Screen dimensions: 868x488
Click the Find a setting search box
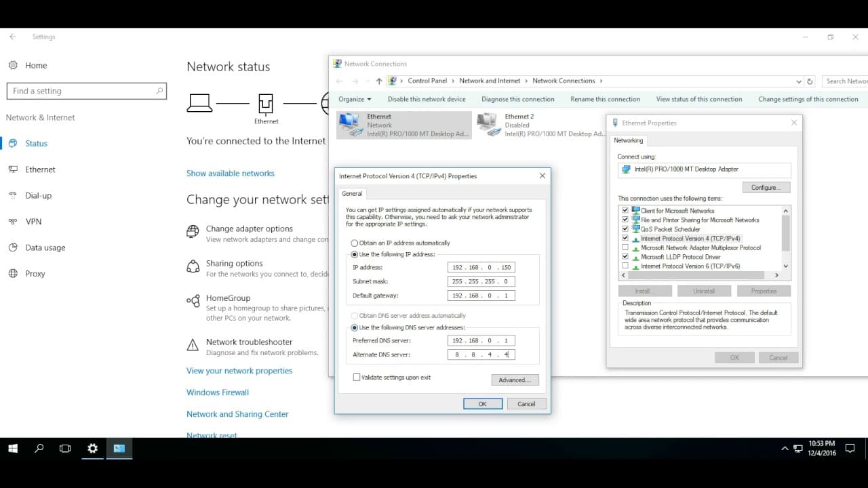click(x=87, y=91)
